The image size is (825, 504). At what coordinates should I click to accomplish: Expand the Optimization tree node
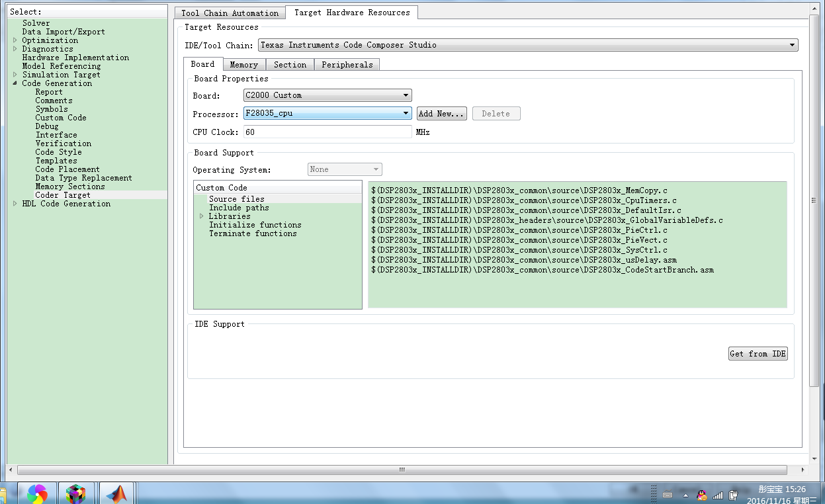(x=15, y=40)
